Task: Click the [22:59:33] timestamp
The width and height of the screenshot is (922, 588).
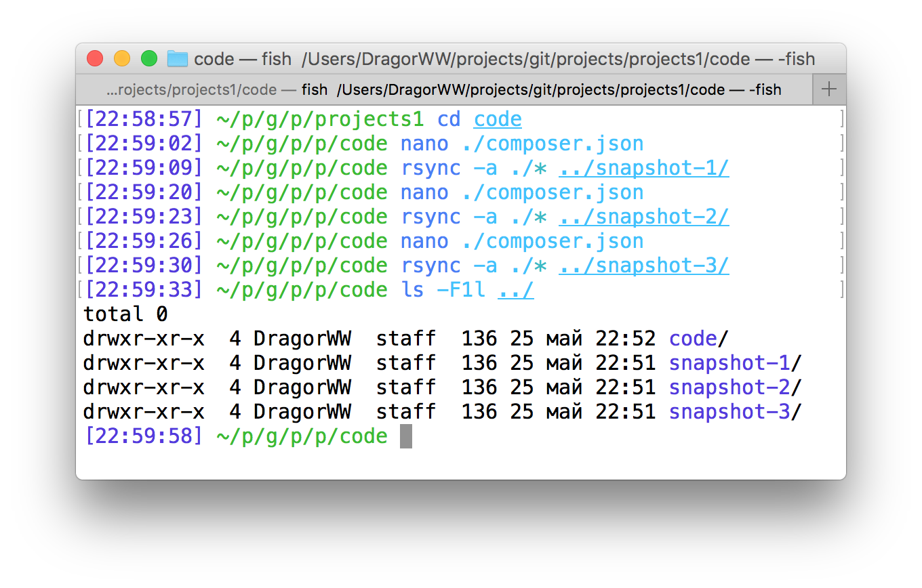Action: coord(144,290)
